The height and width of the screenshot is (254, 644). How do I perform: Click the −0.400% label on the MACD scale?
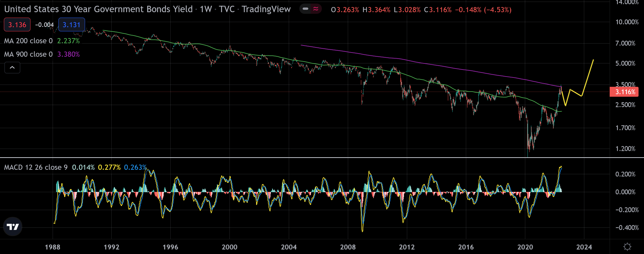627,228
